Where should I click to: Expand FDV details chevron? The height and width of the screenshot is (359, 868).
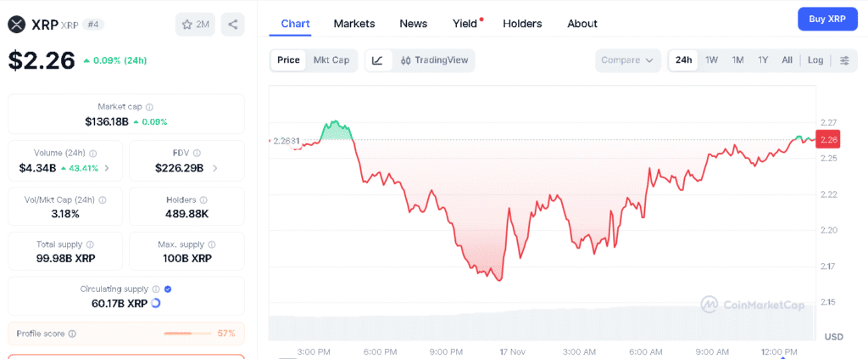tap(214, 168)
